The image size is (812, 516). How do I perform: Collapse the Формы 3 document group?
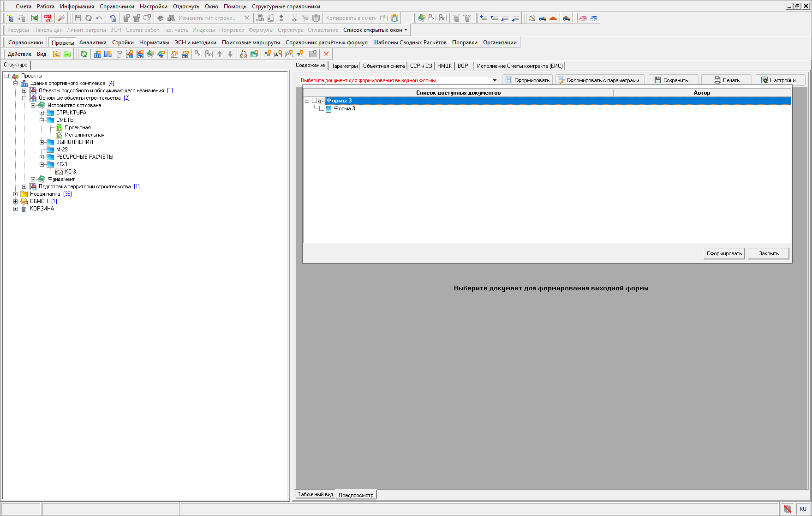(x=307, y=101)
